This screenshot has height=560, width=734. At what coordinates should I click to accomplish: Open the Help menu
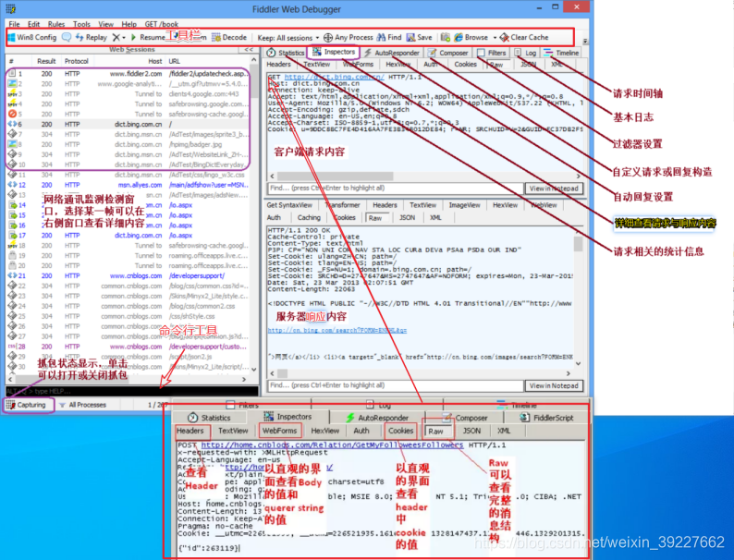pyautogui.click(x=129, y=24)
